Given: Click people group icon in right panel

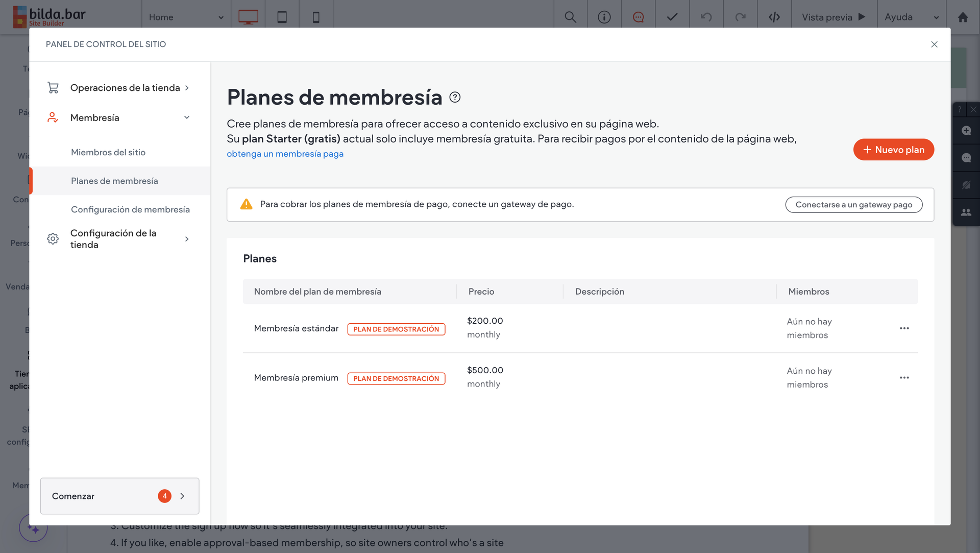Looking at the screenshot, I should (966, 212).
